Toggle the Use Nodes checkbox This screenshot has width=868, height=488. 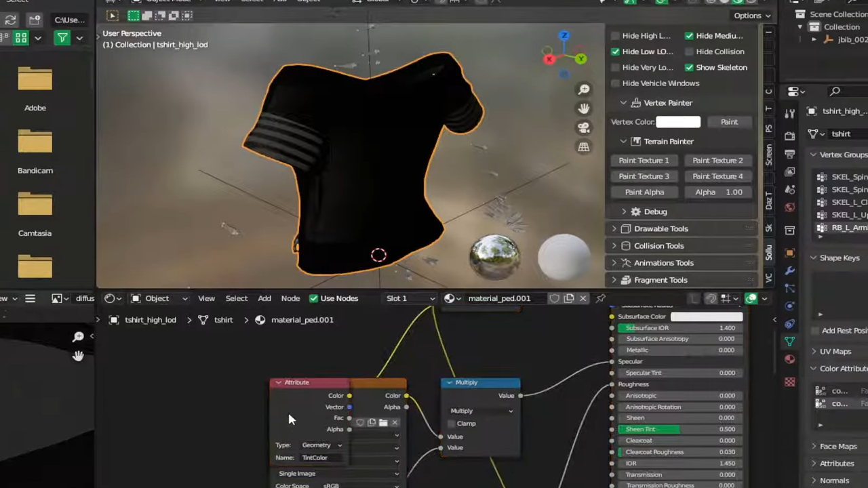coord(313,298)
